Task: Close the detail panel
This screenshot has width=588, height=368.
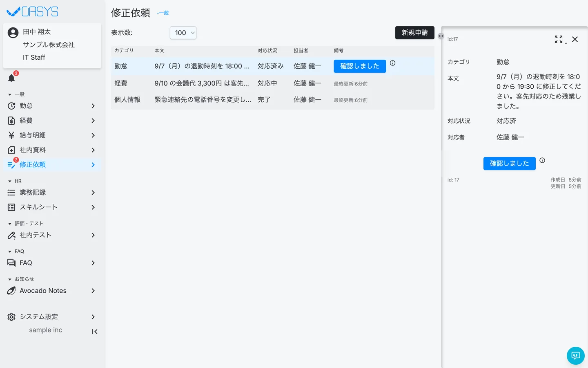Action: (575, 39)
